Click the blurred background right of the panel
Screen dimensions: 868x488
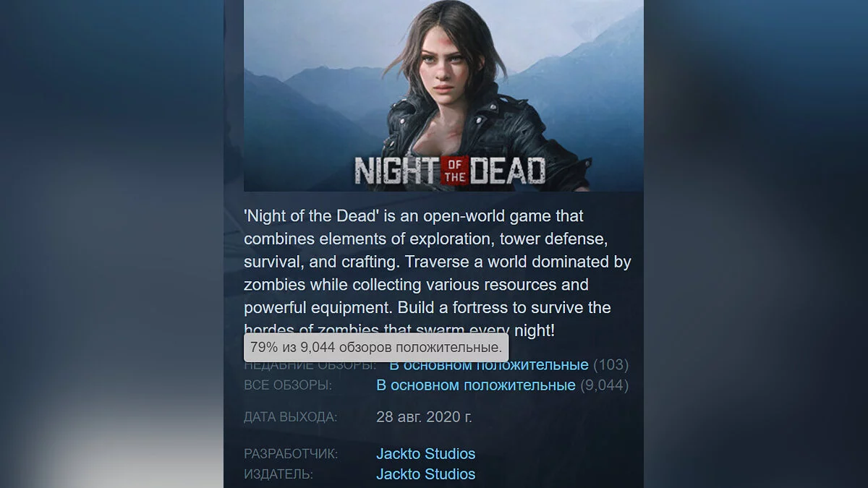[x=756, y=244]
